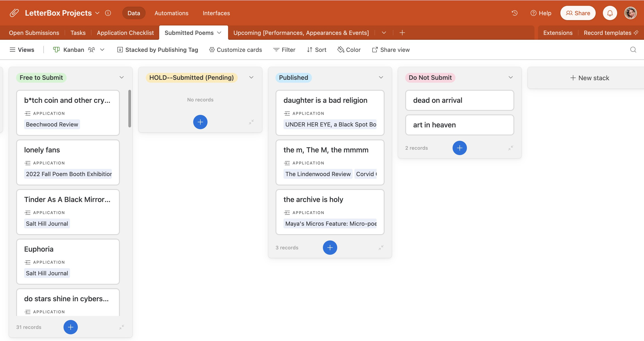Screen dimensions: 644x341
Task: Collapse the Do Not Submit stack
Action: tap(511, 148)
